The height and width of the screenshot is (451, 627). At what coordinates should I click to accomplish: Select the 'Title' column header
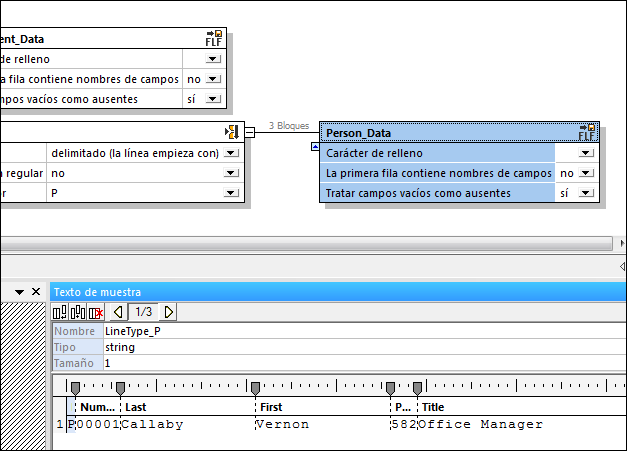tap(433, 407)
